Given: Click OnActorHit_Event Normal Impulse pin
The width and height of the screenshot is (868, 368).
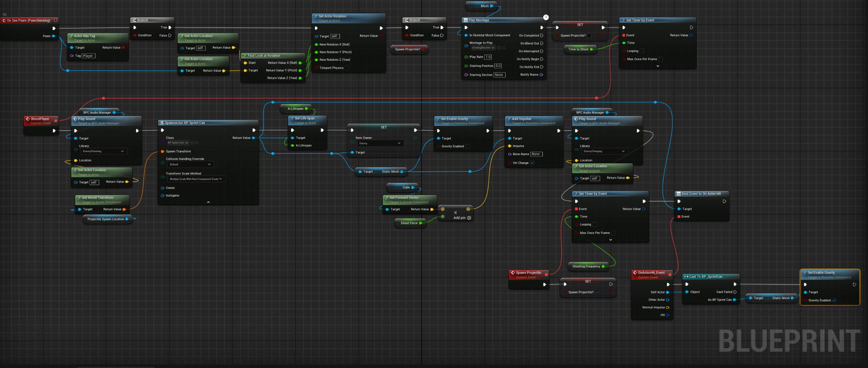Looking at the screenshot, I should point(667,307).
